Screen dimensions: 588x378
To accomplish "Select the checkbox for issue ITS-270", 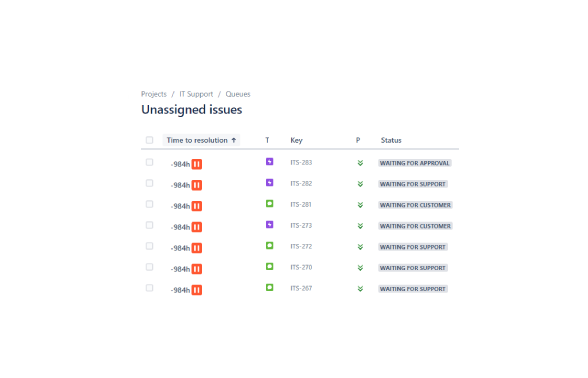I will (x=149, y=267).
